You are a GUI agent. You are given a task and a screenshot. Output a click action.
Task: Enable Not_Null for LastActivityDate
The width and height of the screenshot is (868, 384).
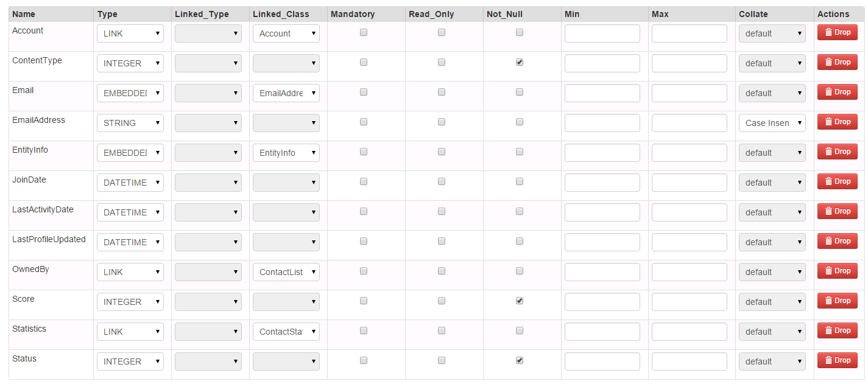point(520,211)
